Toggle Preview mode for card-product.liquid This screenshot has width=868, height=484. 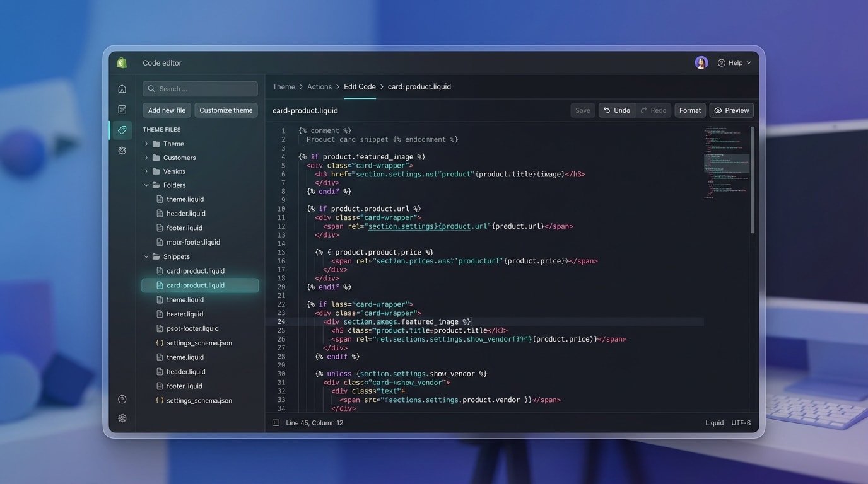pos(731,110)
